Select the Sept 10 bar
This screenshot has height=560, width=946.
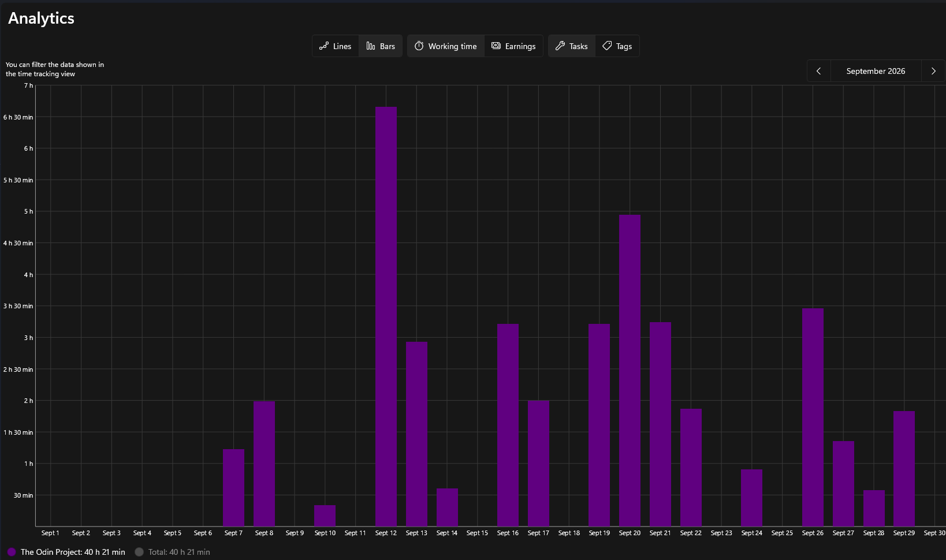[x=325, y=516]
